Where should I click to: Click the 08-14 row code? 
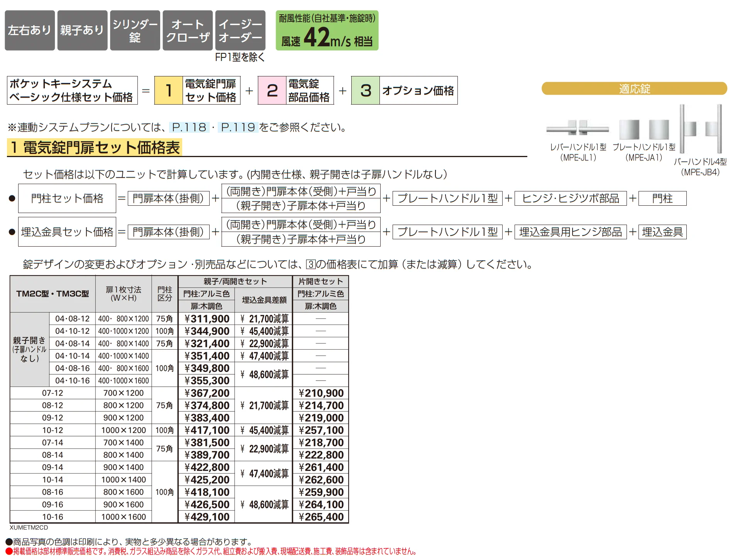[x=52, y=455]
